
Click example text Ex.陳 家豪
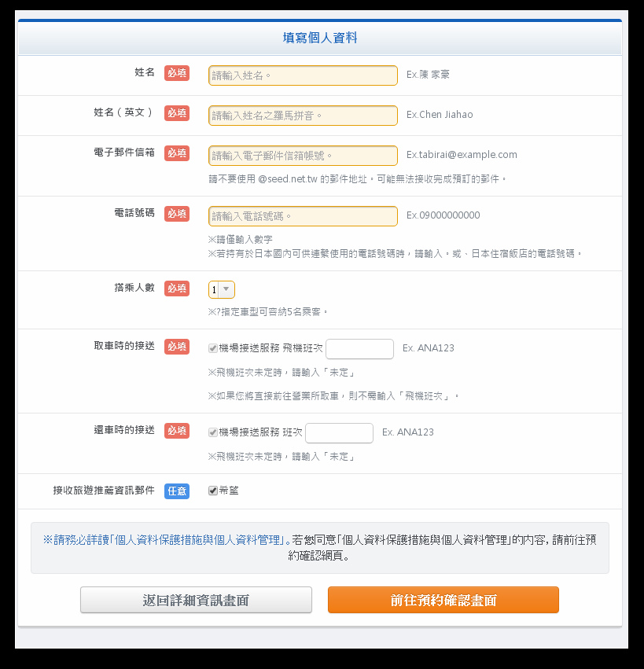(428, 75)
